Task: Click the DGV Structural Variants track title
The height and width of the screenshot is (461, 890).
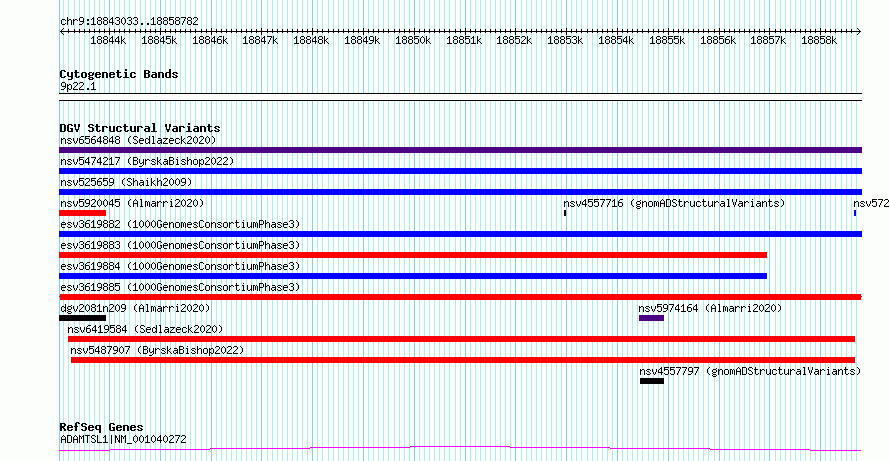Action: pyautogui.click(x=140, y=128)
